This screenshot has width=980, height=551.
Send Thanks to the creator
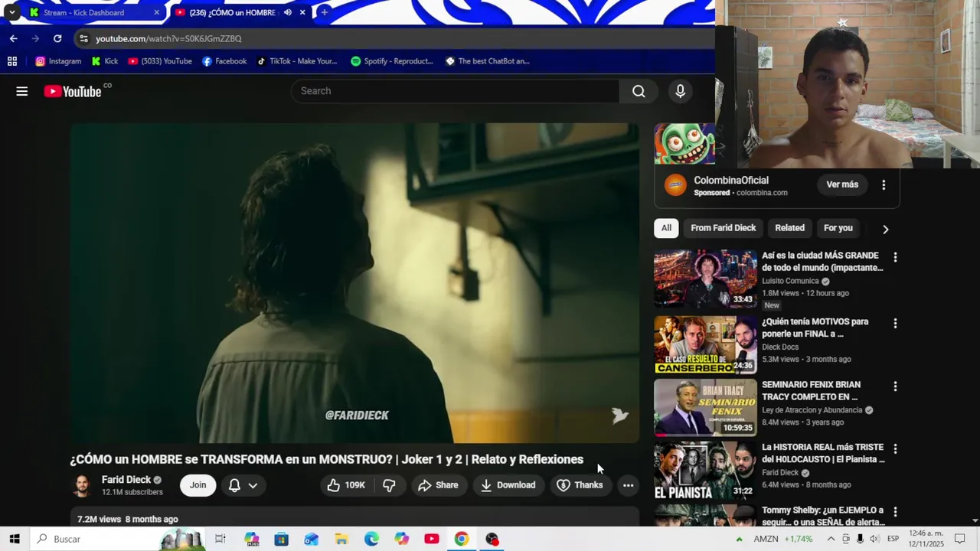580,485
